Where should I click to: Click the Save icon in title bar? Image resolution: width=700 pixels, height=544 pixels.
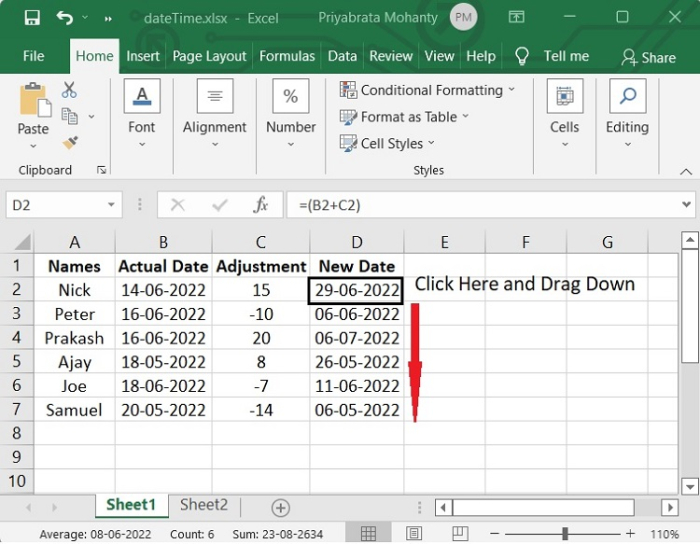pyautogui.click(x=31, y=18)
